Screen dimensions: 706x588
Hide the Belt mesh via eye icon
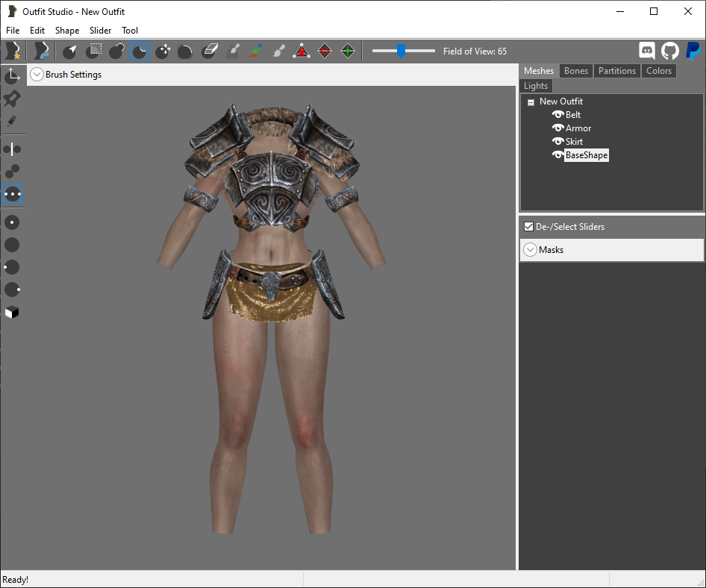click(558, 114)
